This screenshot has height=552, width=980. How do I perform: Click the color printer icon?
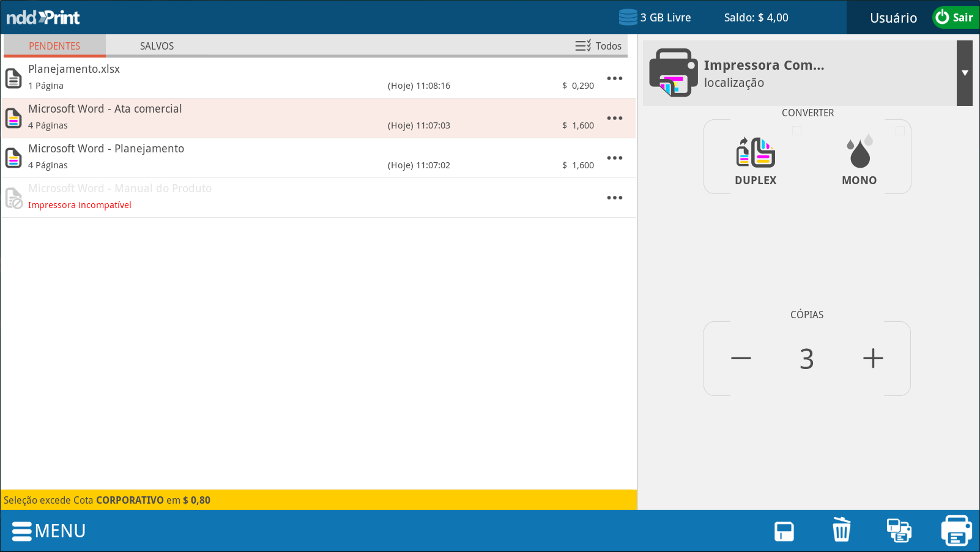pos(673,73)
